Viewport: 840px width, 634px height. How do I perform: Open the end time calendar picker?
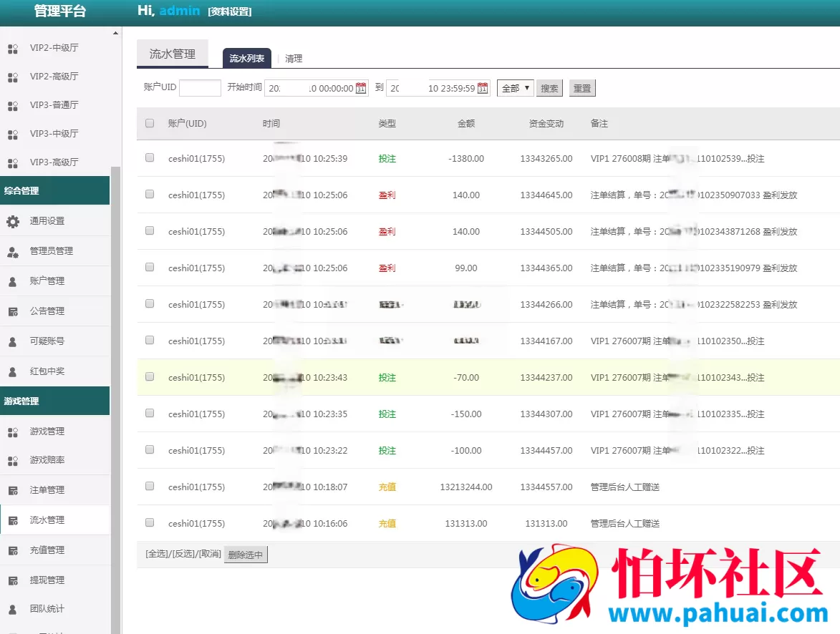483,88
